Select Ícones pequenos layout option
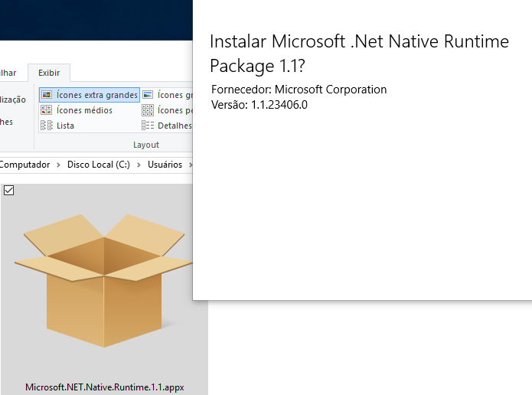Screen dimensions: 532x395 pos(167,110)
